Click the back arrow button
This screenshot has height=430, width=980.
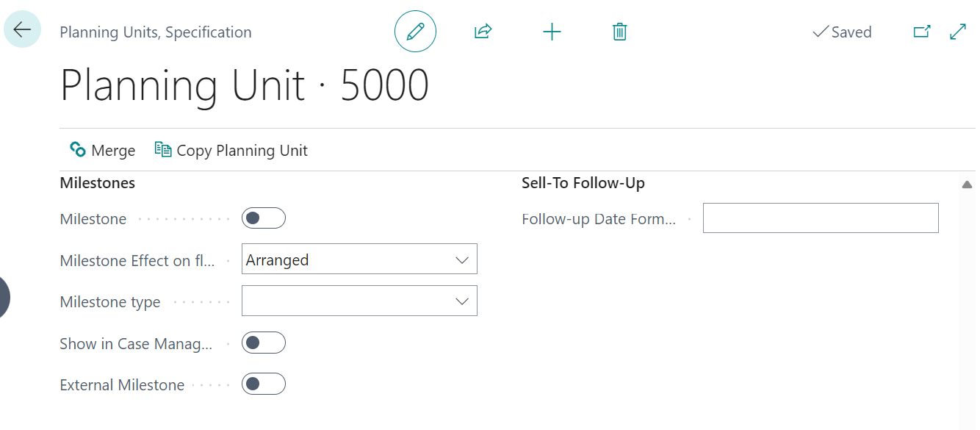[x=22, y=29]
